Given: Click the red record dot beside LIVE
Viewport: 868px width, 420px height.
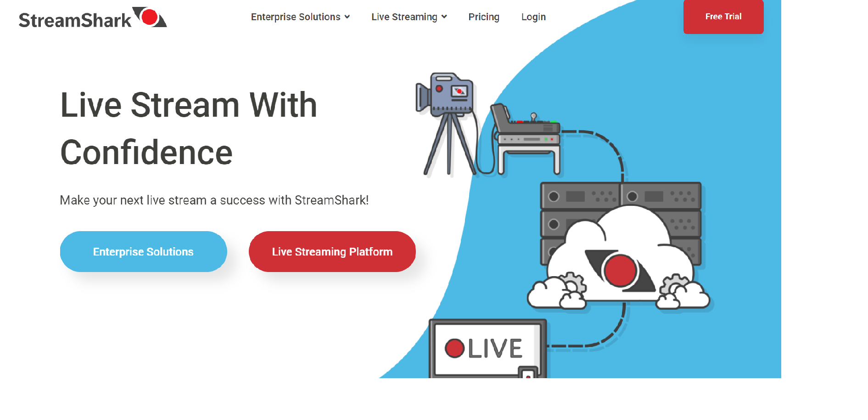Looking at the screenshot, I should pos(454,348).
